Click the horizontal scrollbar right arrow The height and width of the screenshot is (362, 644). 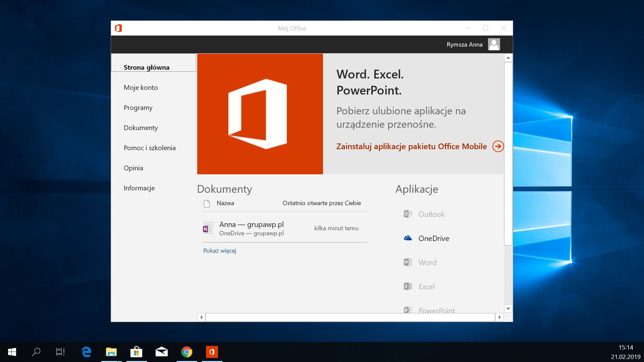500,317
